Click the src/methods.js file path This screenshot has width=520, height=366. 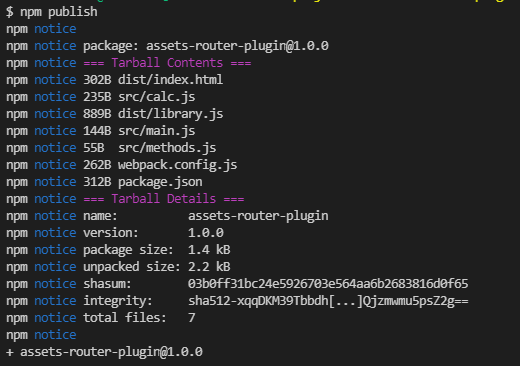tap(167, 148)
